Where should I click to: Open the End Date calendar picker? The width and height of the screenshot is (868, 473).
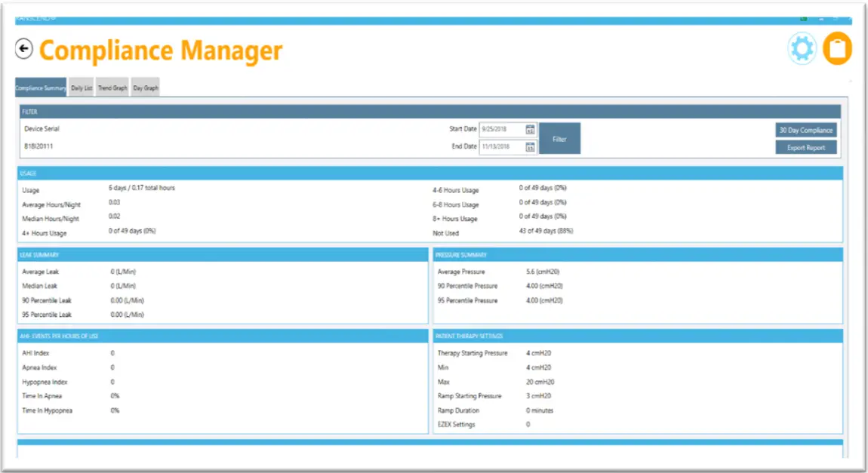(530, 147)
